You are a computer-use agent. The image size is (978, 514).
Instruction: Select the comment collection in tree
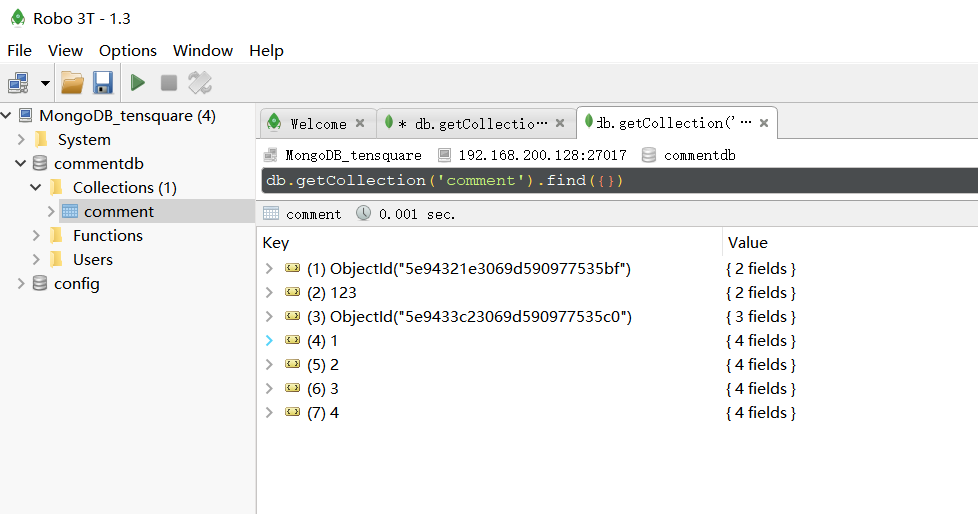119,211
